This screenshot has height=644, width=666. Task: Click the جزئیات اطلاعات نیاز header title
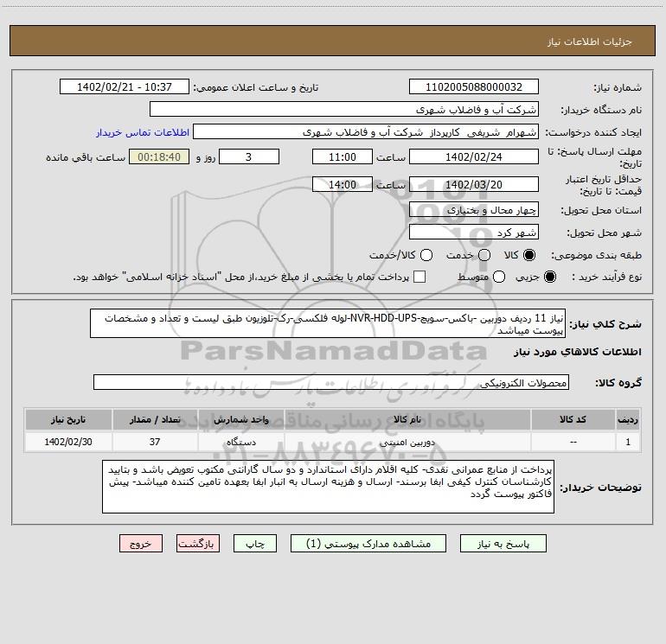589,41
